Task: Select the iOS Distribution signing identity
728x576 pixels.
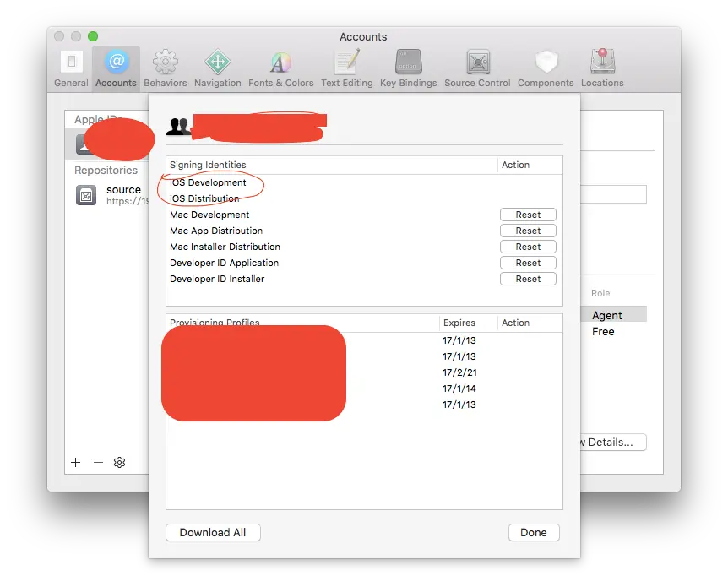Action: (204, 198)
